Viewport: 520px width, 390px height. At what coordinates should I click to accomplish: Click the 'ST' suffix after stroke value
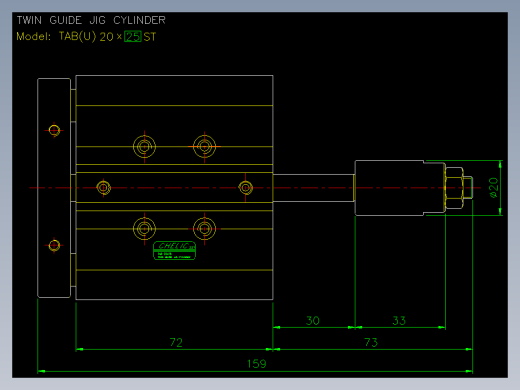[150, 37]
